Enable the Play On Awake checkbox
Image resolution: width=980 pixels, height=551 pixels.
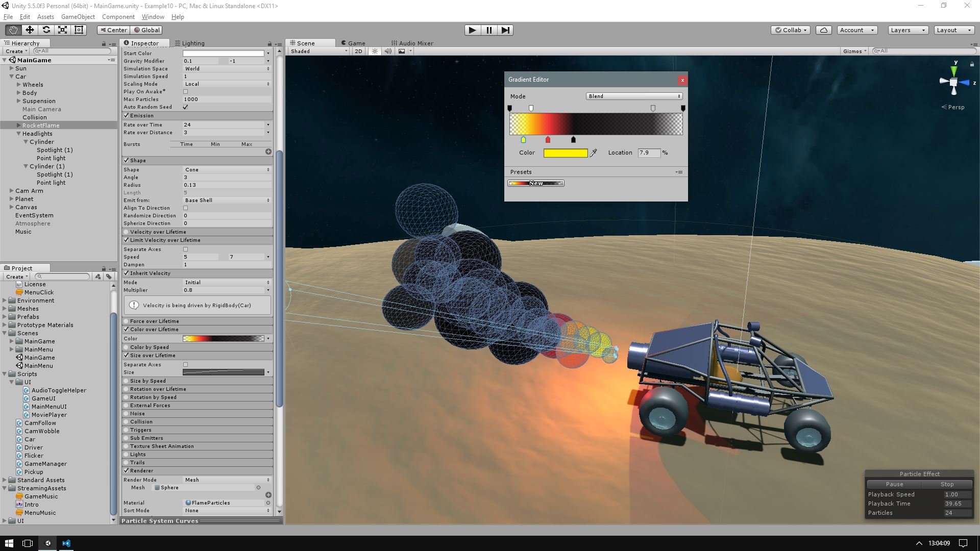pyautogui.click(x=186, y=92)
